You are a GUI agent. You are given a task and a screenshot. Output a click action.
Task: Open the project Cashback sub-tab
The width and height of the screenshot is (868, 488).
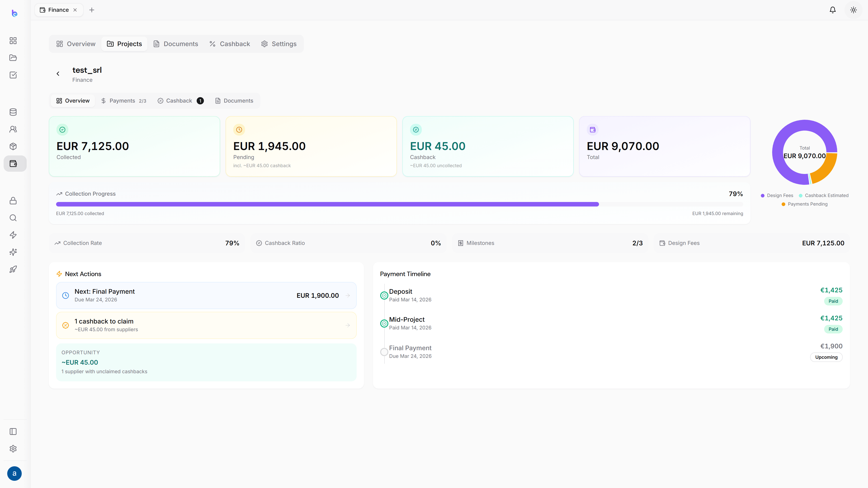click(180, 101)
